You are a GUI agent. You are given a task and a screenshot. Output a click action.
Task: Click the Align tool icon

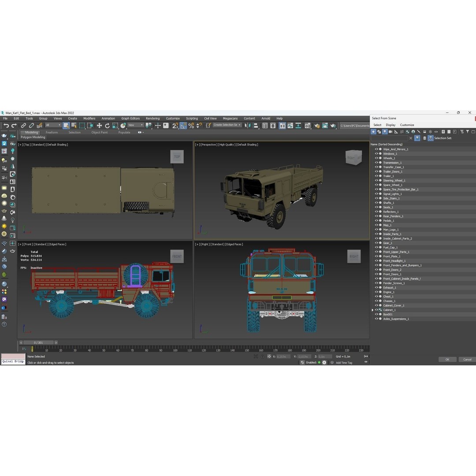point(255,126)
